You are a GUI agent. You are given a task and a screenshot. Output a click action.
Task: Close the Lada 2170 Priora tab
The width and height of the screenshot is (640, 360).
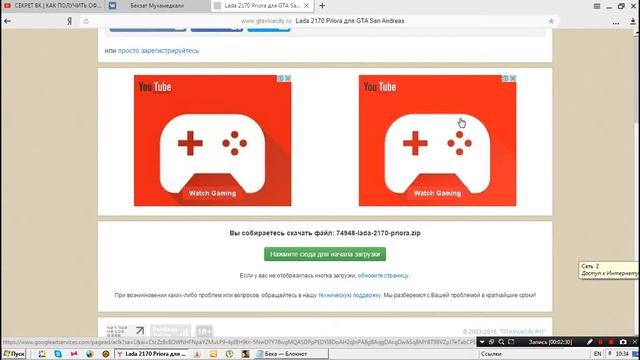306,6
